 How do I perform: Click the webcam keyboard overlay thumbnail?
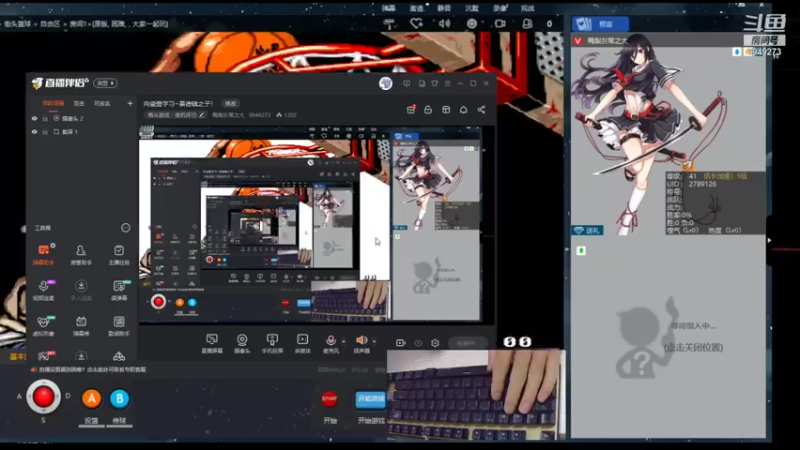coord(476,394)
